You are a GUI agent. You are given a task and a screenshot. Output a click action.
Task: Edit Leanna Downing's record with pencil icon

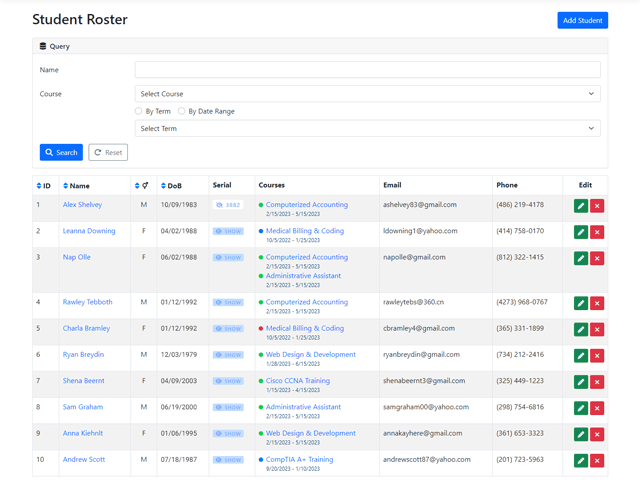click(581, 232)
